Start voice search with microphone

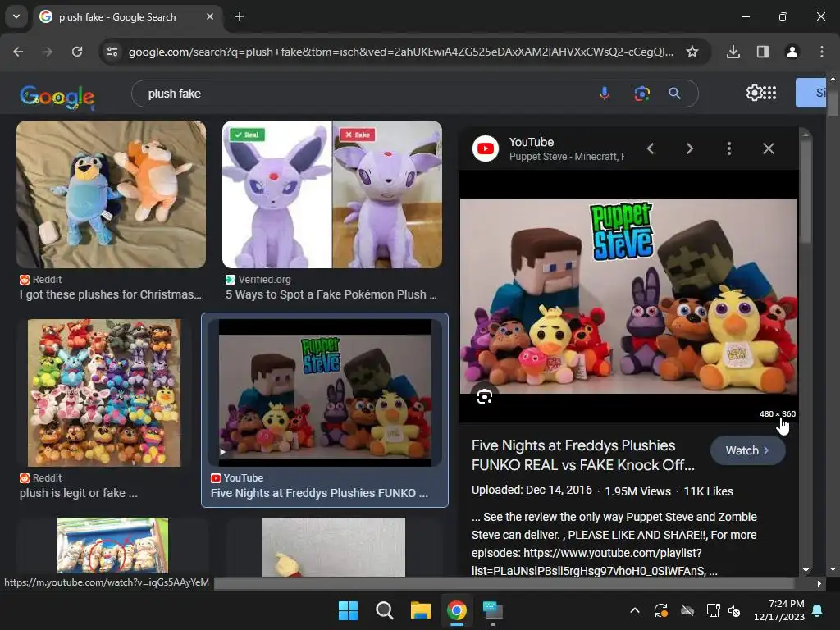(605, 94)
